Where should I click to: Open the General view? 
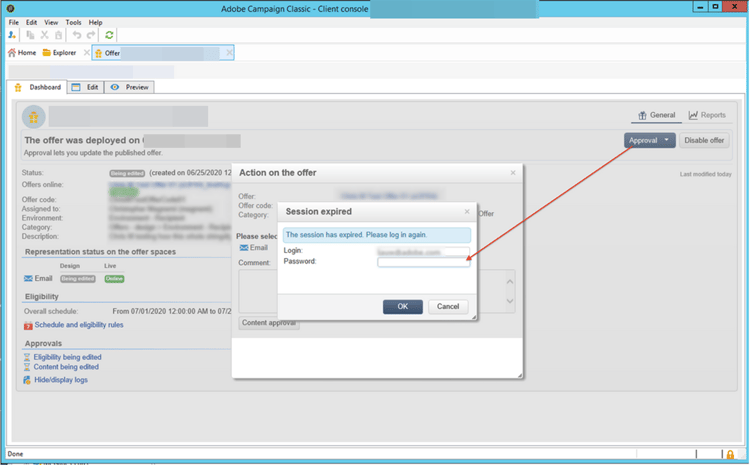coord(657,115)
